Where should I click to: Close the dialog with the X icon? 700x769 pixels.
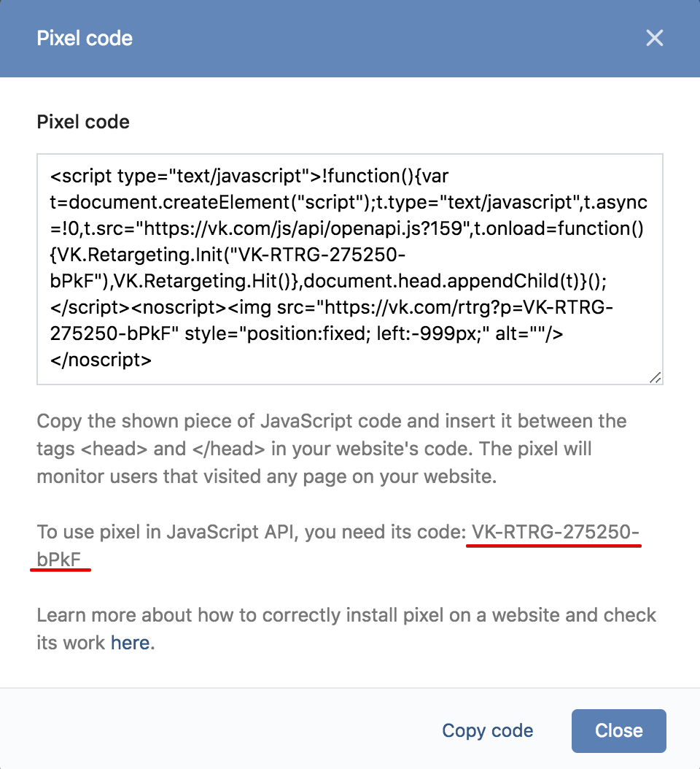click(x=654, y=38)
